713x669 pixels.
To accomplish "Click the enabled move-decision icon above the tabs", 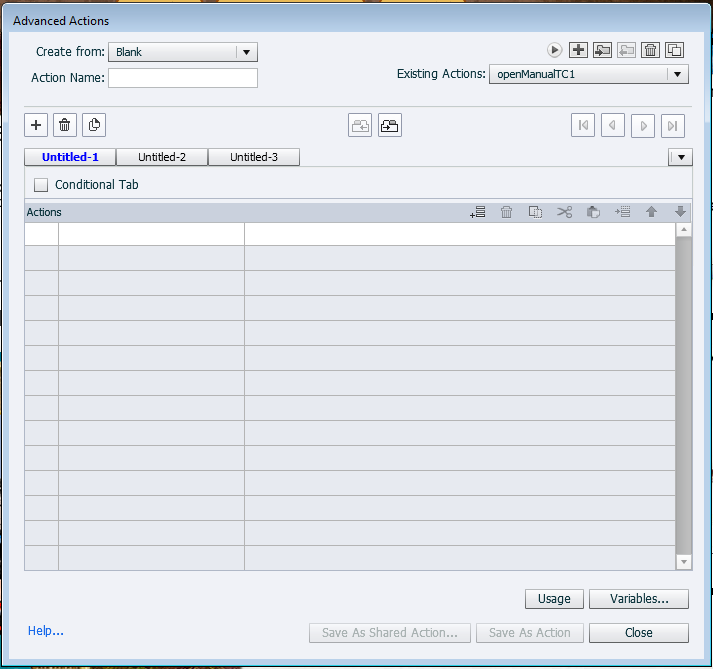I will 390,125.
